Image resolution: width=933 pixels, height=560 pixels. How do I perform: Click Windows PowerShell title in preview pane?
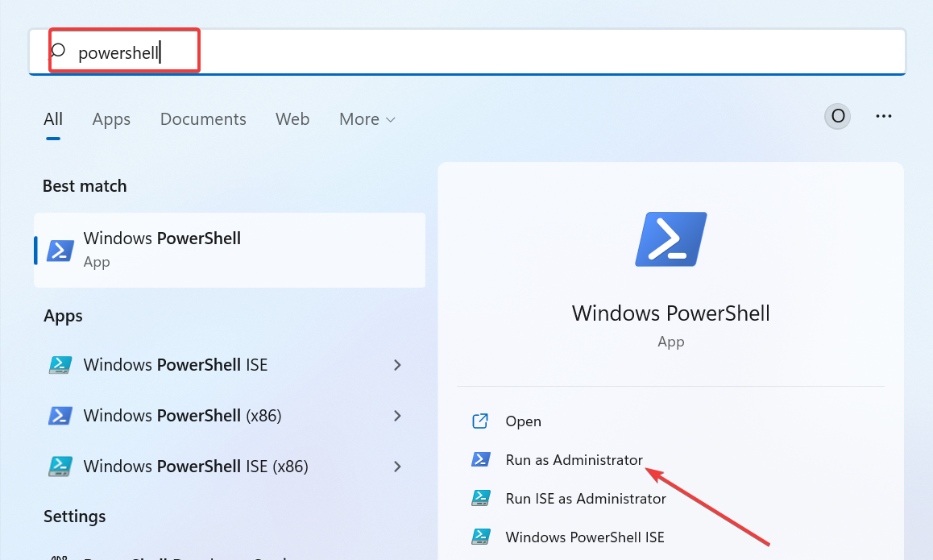(x=670, y=313)
